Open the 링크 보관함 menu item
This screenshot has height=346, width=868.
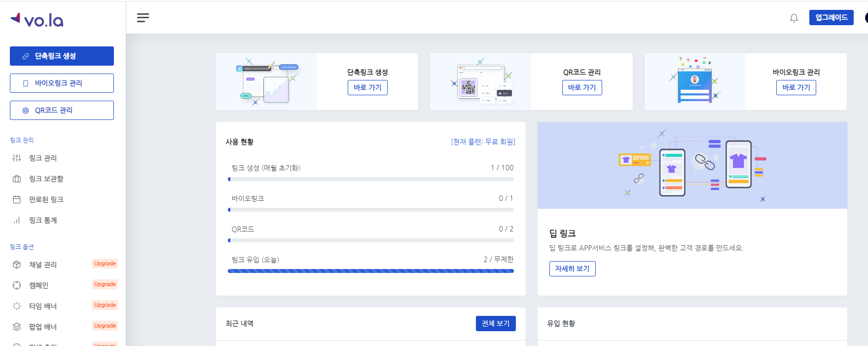[x=46, y=179]
